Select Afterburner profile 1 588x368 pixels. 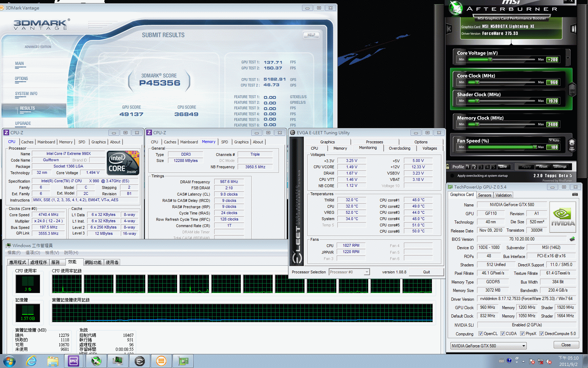tap(468, 167)
